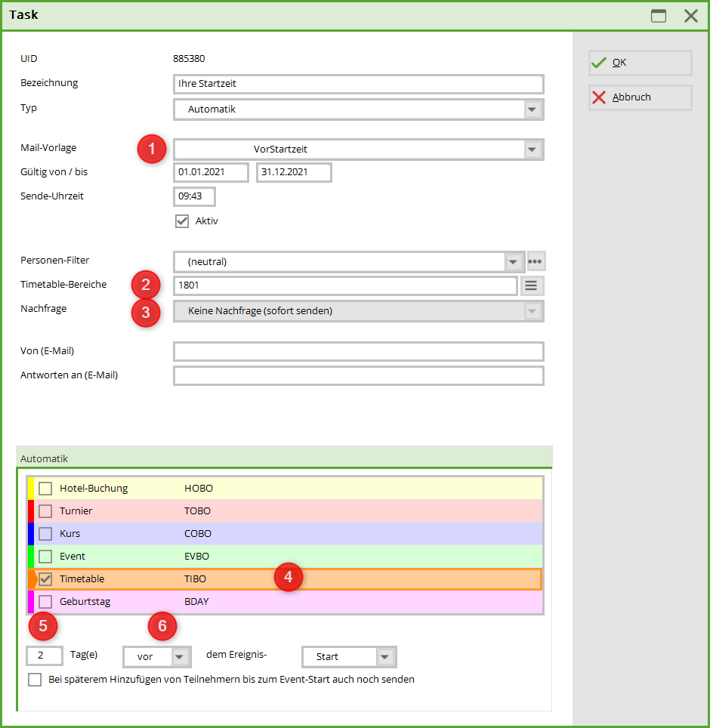Viewport: 710px width, 728px height.
Task: Click the blue color bar of Kurs
Action: [31, 534]
